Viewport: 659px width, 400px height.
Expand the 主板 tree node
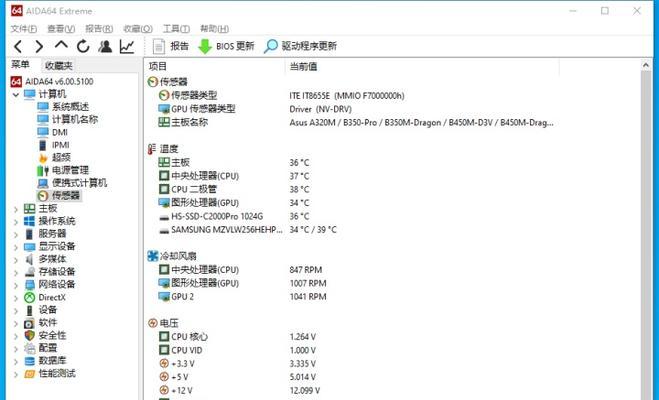point(16,209)
